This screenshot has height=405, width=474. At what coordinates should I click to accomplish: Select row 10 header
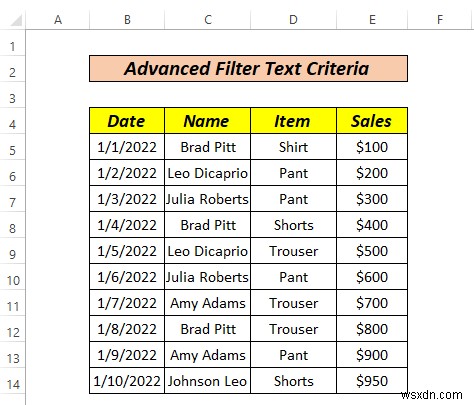[13, 280]
